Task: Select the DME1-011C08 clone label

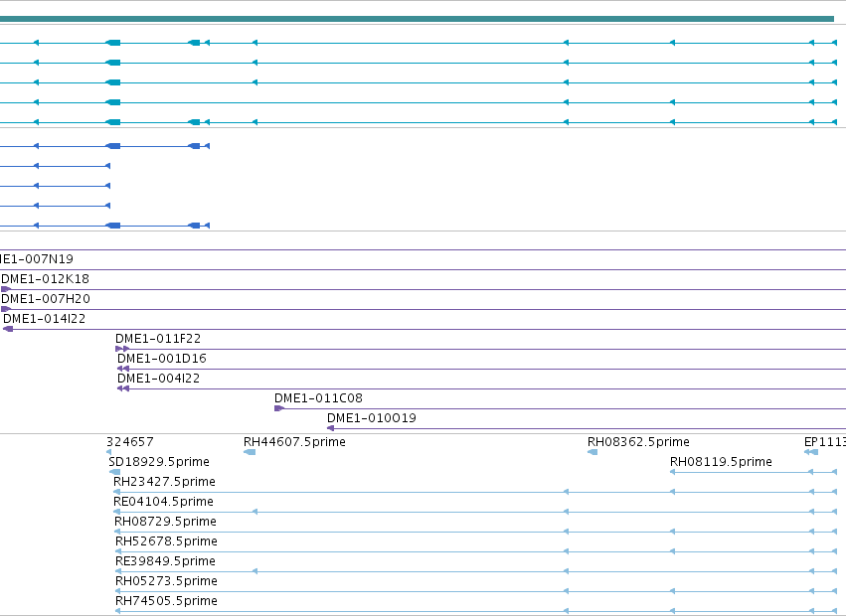Action: [318, 398]
